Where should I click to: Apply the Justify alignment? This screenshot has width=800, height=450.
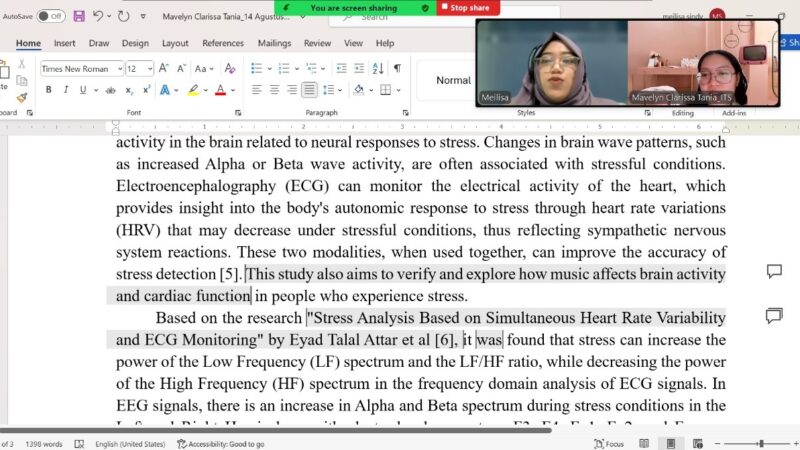pos(308,90)
